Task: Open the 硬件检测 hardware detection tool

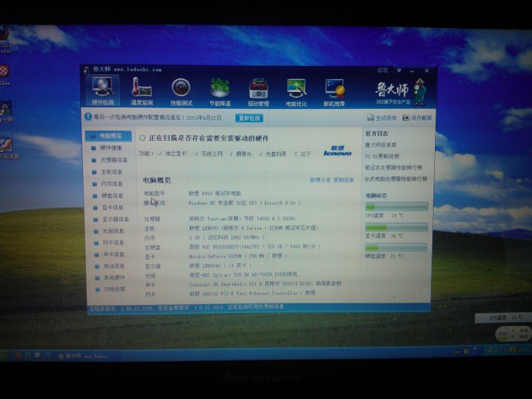Action: 102,90
